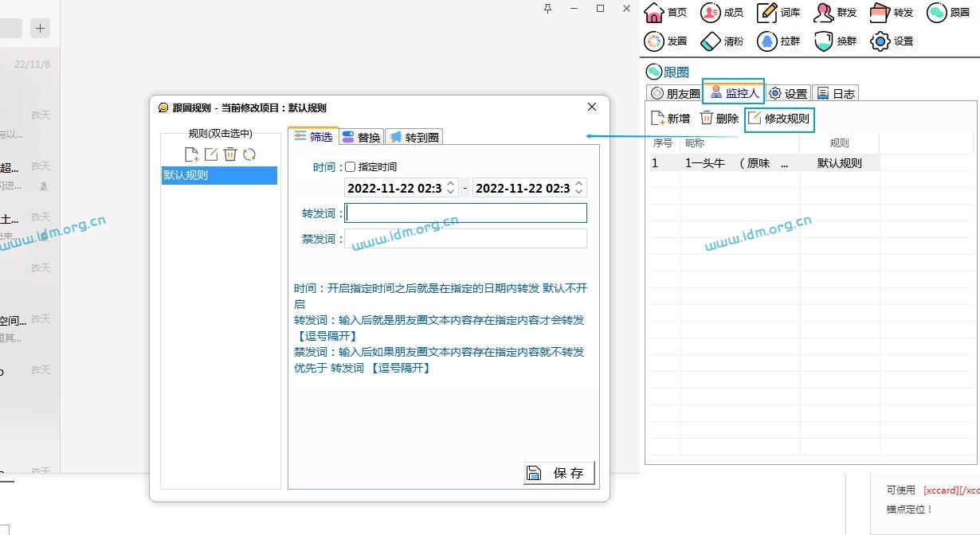The image size is (980, 535).
Task: Click the 禁发词 input field
Action: tap(466, 238)
